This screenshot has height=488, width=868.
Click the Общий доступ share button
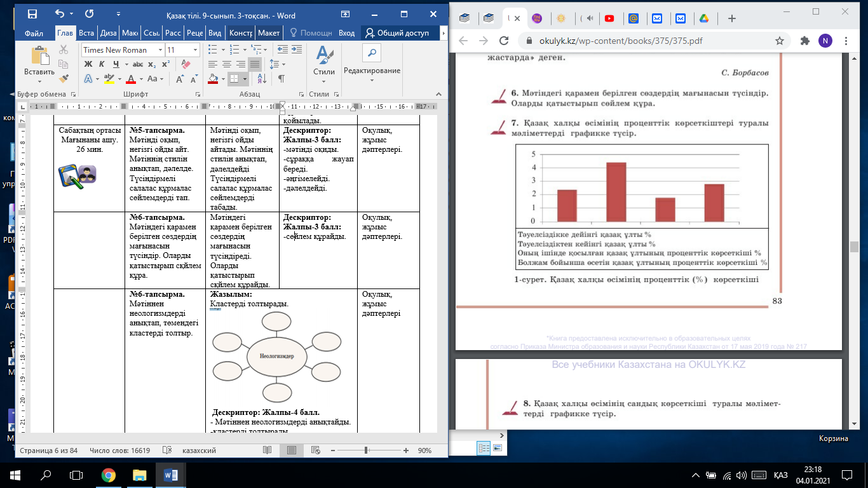(397, 33)
